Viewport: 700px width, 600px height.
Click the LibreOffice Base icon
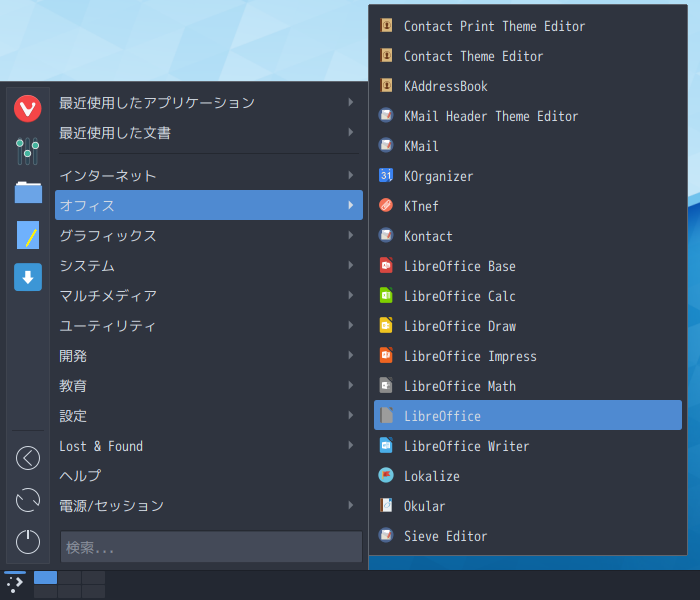coord(386,265)
